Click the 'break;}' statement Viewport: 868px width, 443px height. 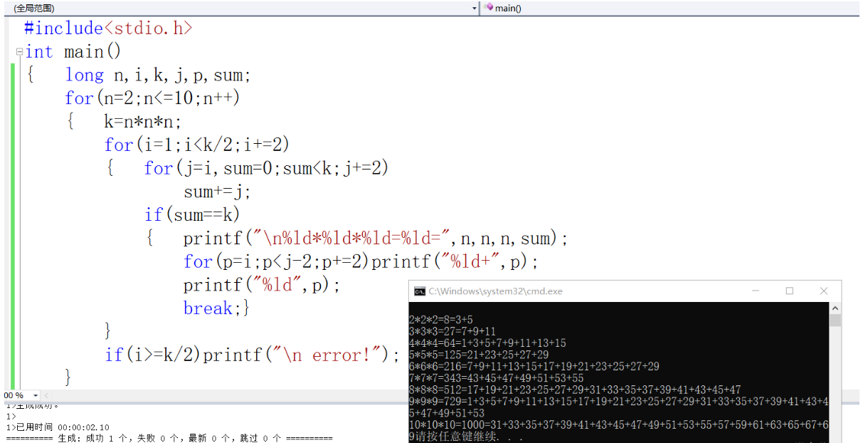(216, 308)
